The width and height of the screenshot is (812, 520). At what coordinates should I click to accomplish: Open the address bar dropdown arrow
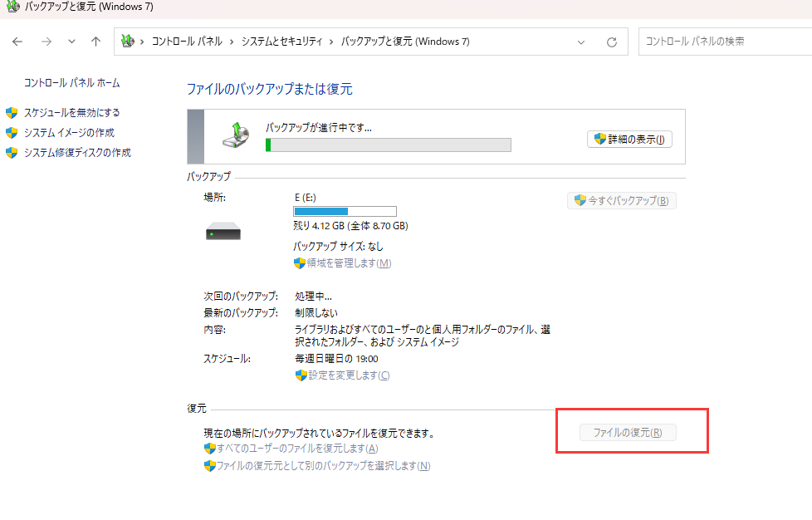(581, 41)
